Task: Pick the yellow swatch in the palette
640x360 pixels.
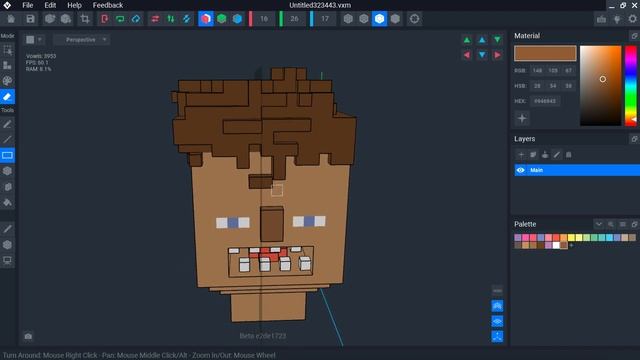Action: (x=571, y=238)
